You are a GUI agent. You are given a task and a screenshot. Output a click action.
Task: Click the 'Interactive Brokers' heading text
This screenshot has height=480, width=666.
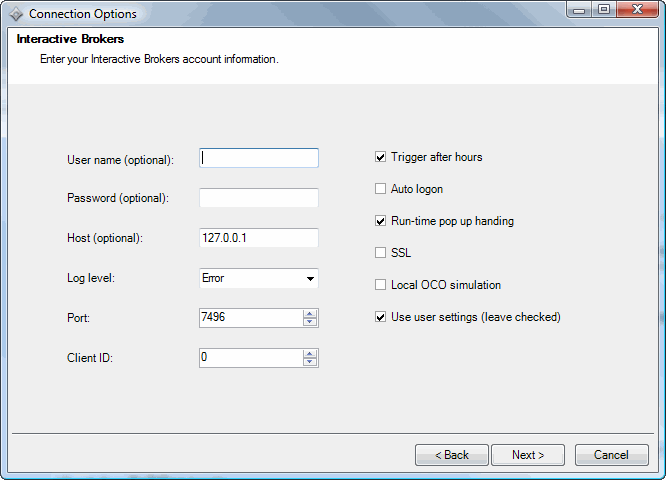pyautogui.click(x=71, y=39)
